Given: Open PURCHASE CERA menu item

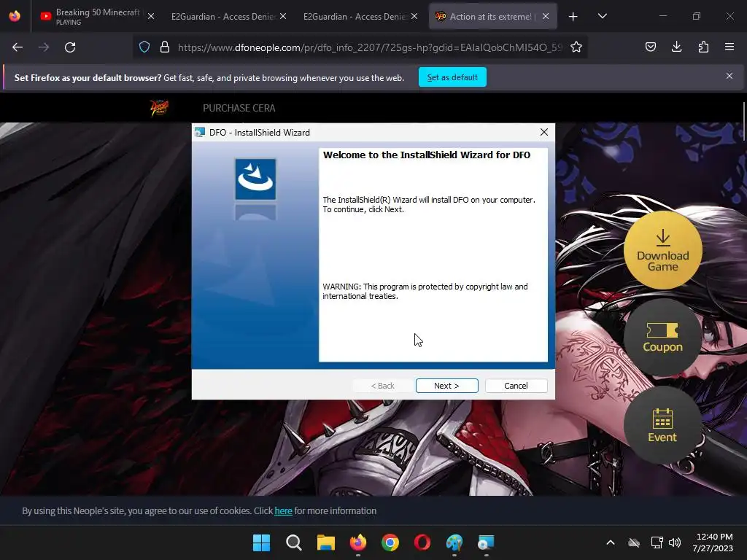Looking at the screenshot, I should pyautogui.click(x=239, y=108).
